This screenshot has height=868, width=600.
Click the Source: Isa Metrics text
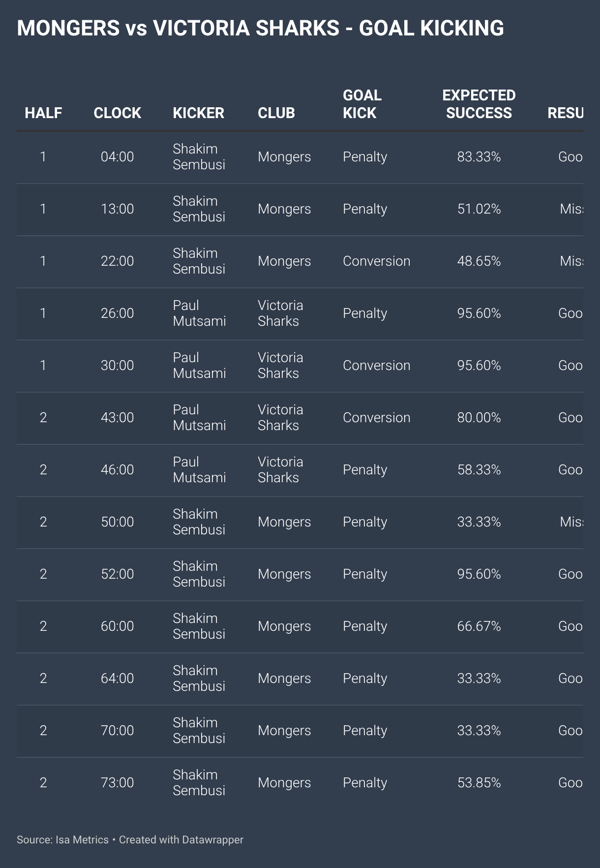pos(62,839)
